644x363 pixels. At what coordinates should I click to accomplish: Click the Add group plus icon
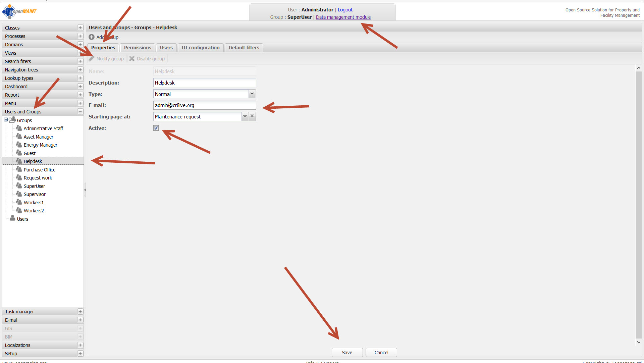pyautogui.click(x=92, y=37)
